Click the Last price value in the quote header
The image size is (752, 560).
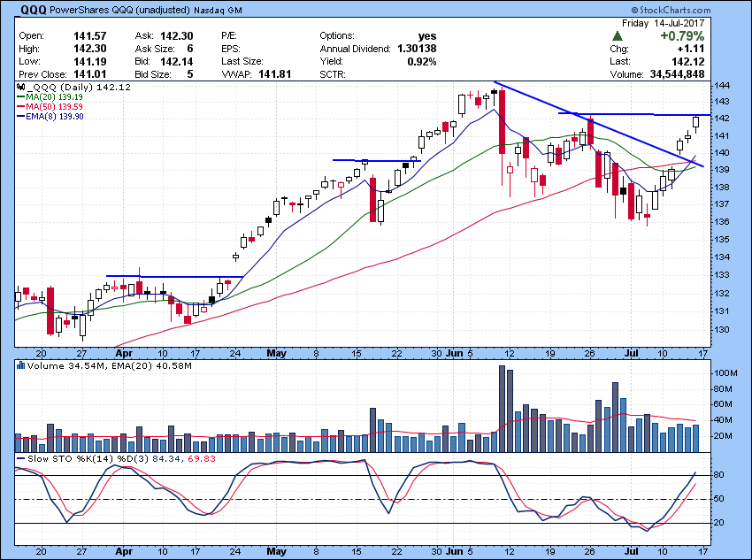688,61
